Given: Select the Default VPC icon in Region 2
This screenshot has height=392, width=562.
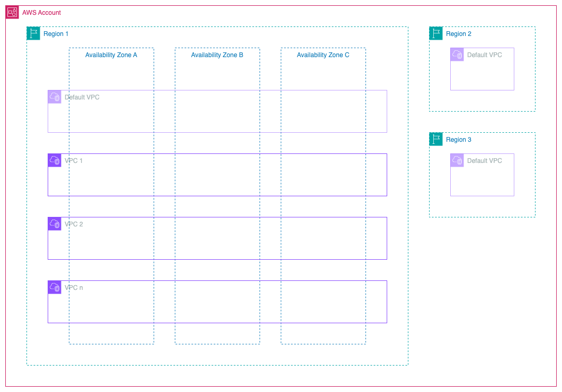Looking at the screenshot, I should [457, 54].
